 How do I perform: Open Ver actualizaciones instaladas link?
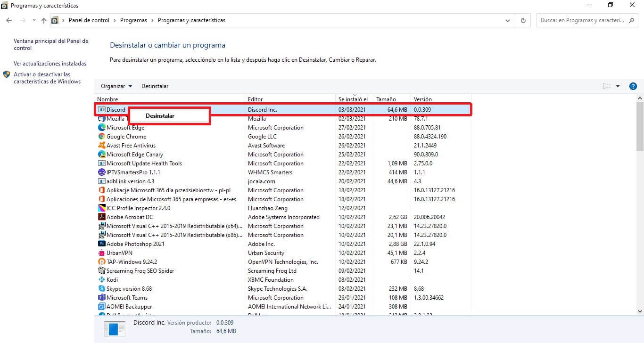click(50, 64)
